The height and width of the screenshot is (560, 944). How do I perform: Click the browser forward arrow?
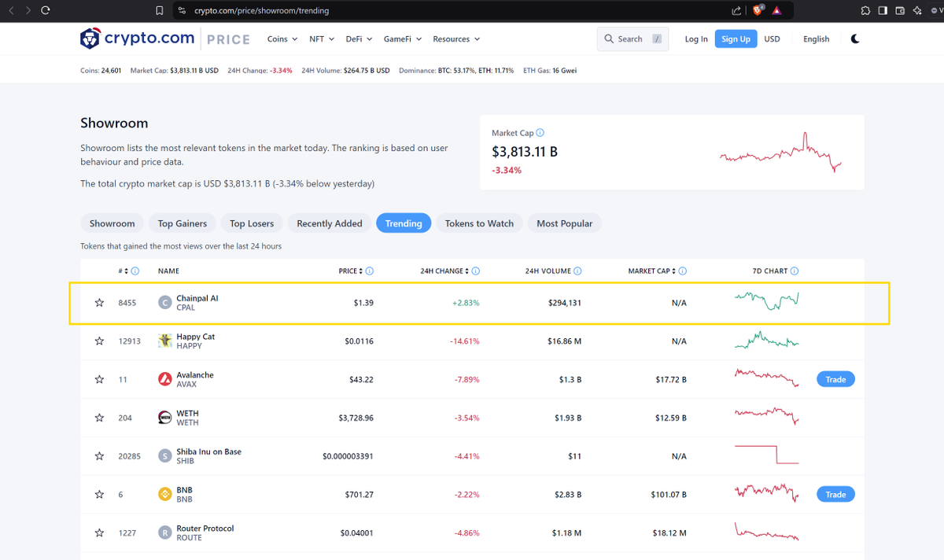28,10
